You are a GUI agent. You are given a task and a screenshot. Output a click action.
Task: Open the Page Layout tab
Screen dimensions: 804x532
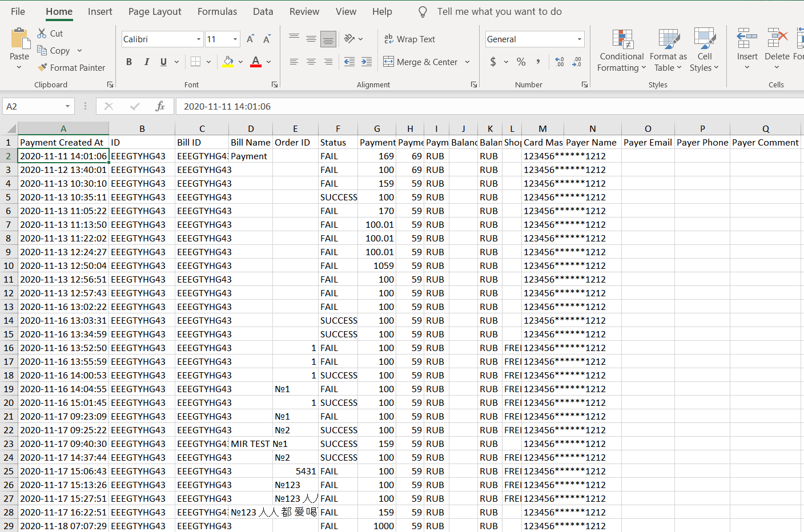pyautogui.click(x=155, y=11)
